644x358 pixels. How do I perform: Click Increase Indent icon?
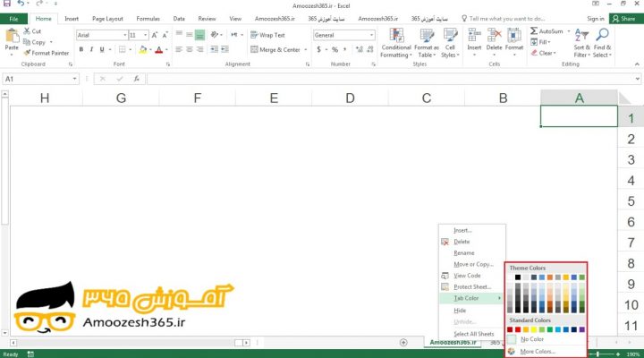pos(225,50)
